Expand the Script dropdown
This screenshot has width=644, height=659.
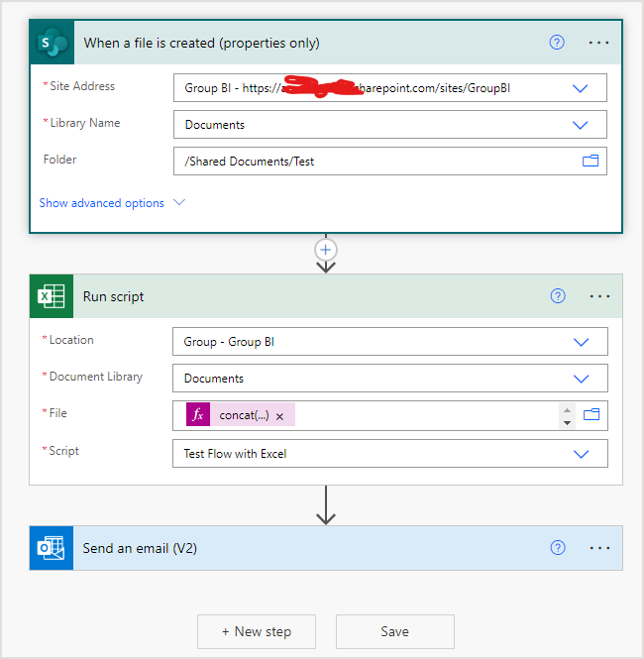click(581, 454)
